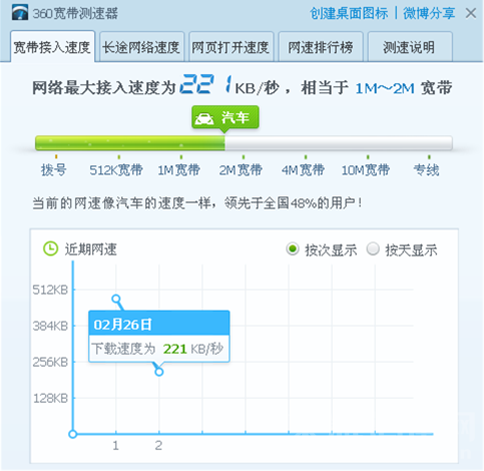Image resolution: width=484 pixels, height=471 pixels.
Task: Close the 360宽带测速器 window
Action: (x=471, y=13)
